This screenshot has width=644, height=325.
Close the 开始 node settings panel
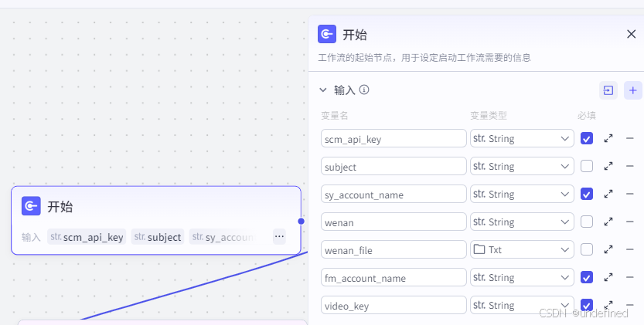point(632,34)
